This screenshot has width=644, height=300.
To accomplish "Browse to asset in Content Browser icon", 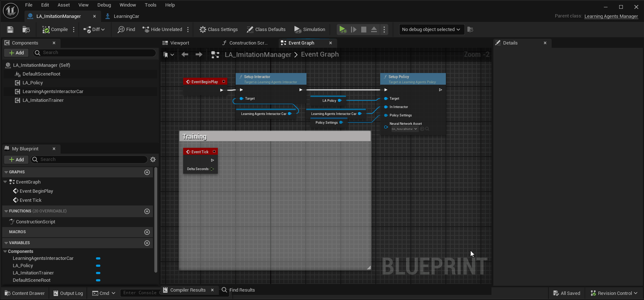I will click(x=26, y=30).
